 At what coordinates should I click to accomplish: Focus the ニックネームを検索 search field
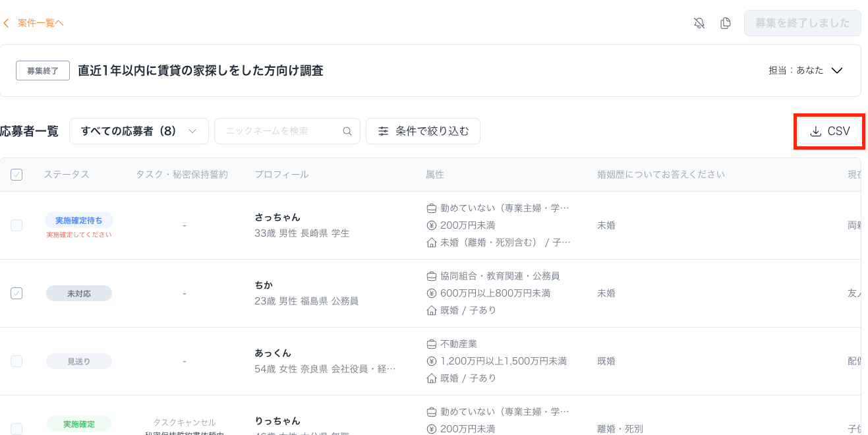[280, 131]
